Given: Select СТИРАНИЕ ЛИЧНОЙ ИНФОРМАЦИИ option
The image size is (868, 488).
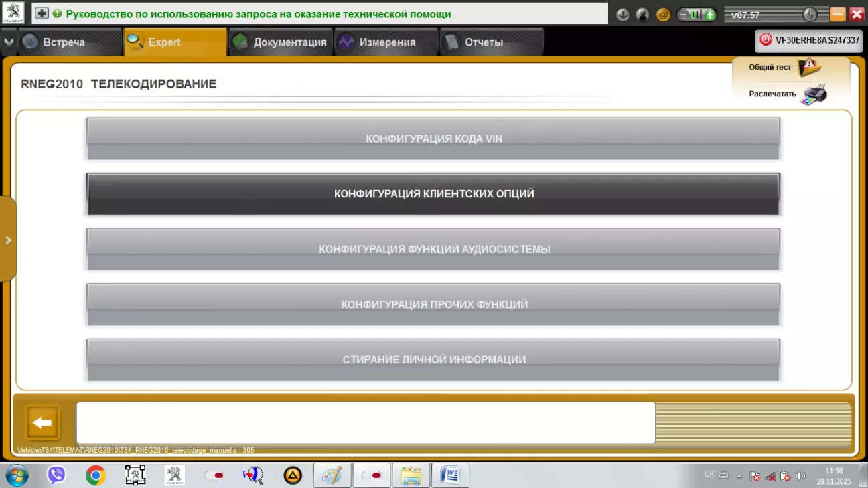Looking at the screenshot, I should tap(433, 359).
